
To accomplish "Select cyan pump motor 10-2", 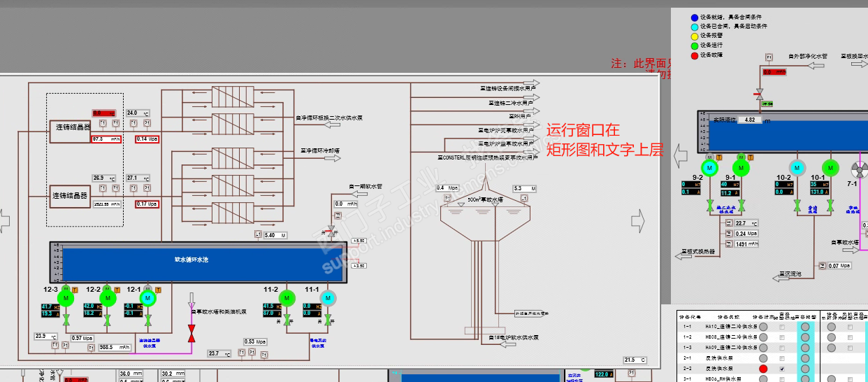I will pyautogui.click(x=797, y=168).
